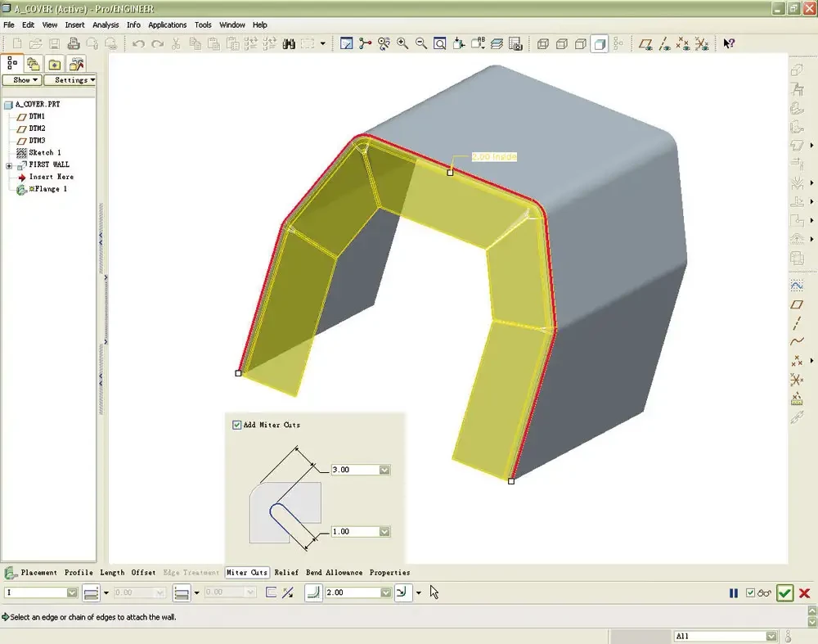Image resolution: width=818 pixels, height=644 pixels.
Task: Click the Show button in model tree
Action: click(x=21, y=80)
